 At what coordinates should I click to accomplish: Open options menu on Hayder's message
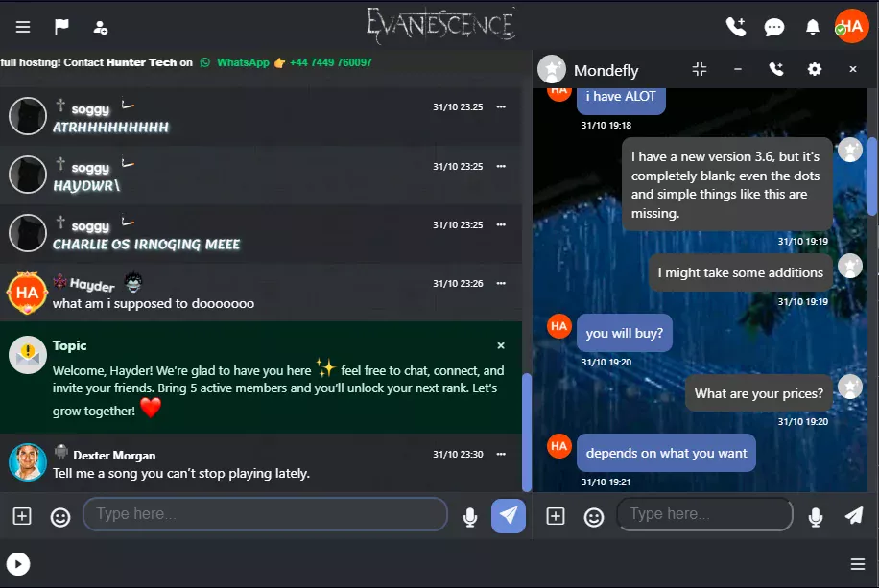501,283
